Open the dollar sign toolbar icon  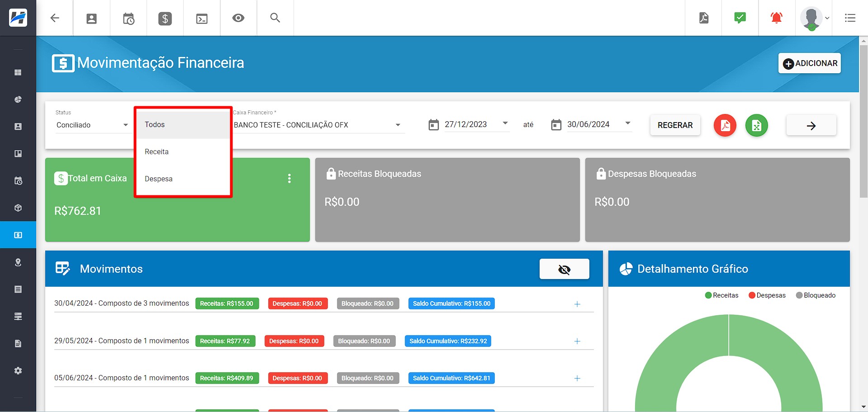[x=165, y=19]
